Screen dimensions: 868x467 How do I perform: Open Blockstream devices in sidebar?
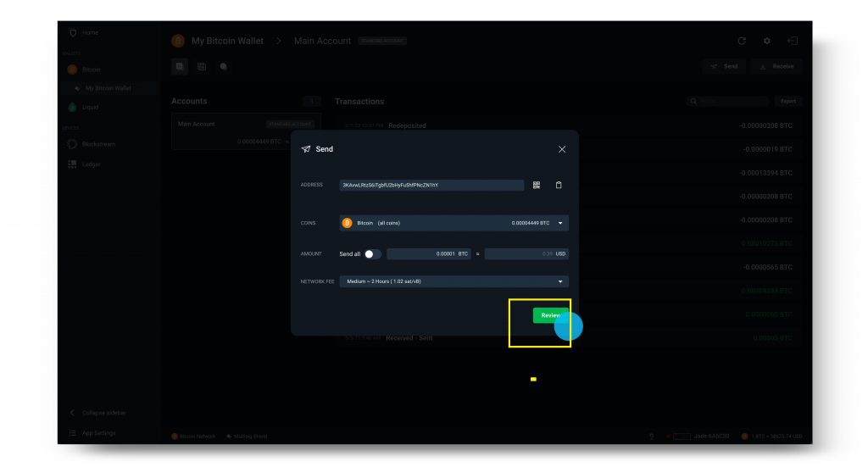[98, 144]
